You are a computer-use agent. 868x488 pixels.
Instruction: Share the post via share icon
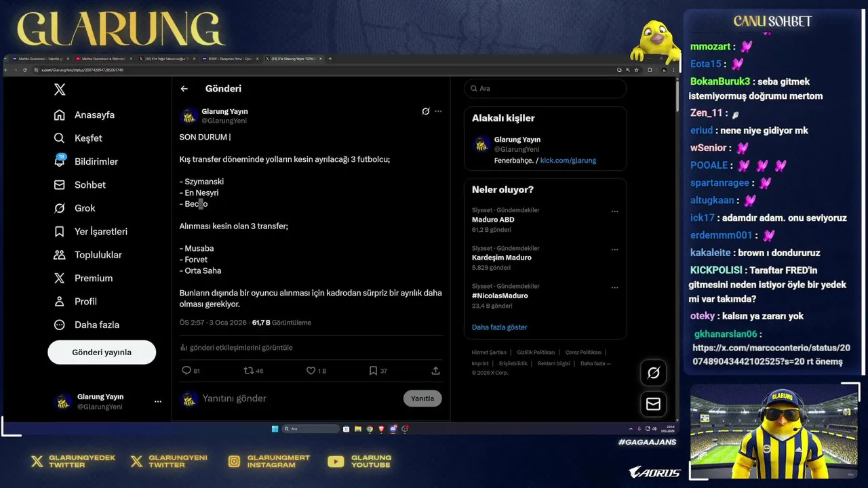click(x=435, y=371)
